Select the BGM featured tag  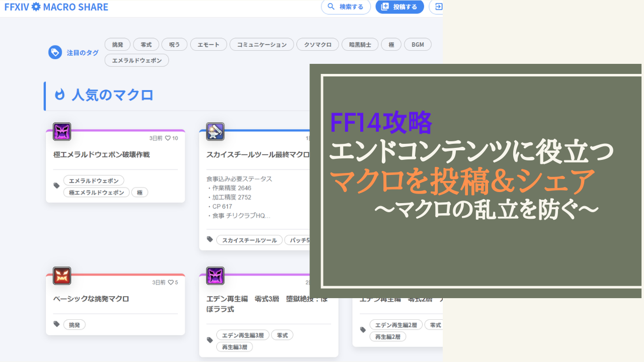418,44
